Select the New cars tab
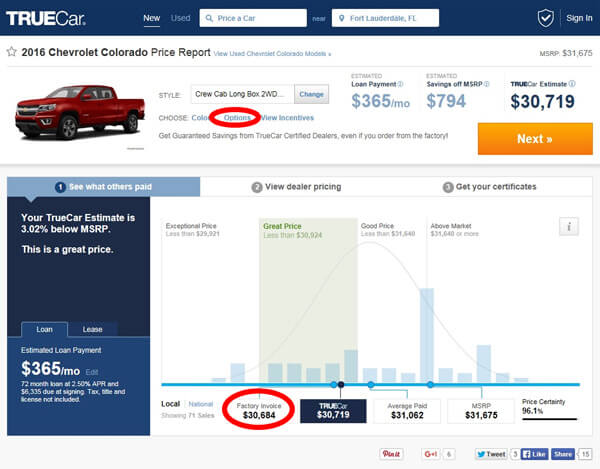The image size is (600, 469). [x=152, y=18]
